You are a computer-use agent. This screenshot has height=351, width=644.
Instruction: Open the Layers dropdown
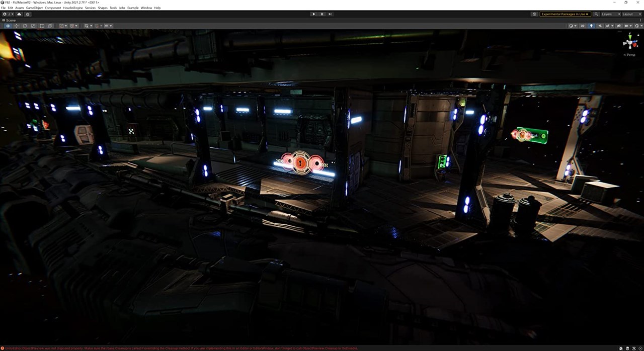609,14
